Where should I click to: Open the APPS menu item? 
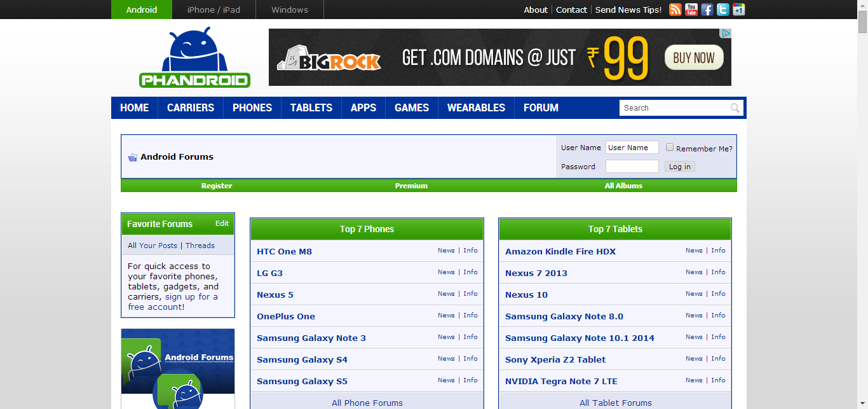coord(363,107)
